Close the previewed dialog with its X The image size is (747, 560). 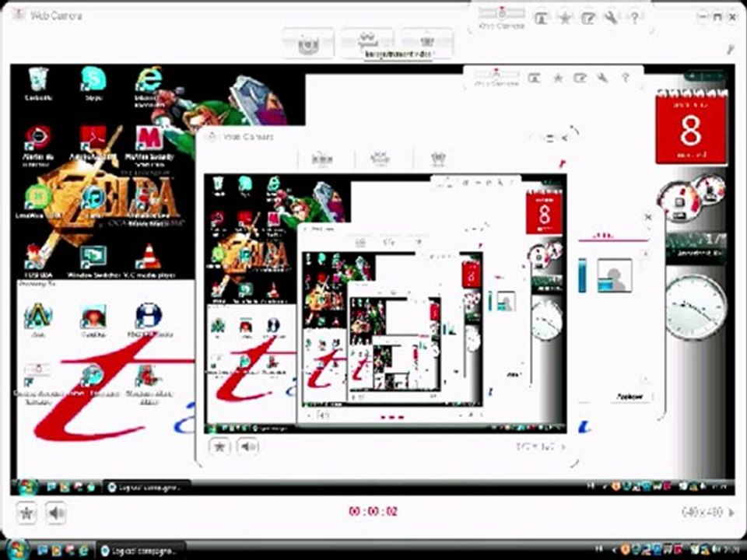[x=648, y=217]
